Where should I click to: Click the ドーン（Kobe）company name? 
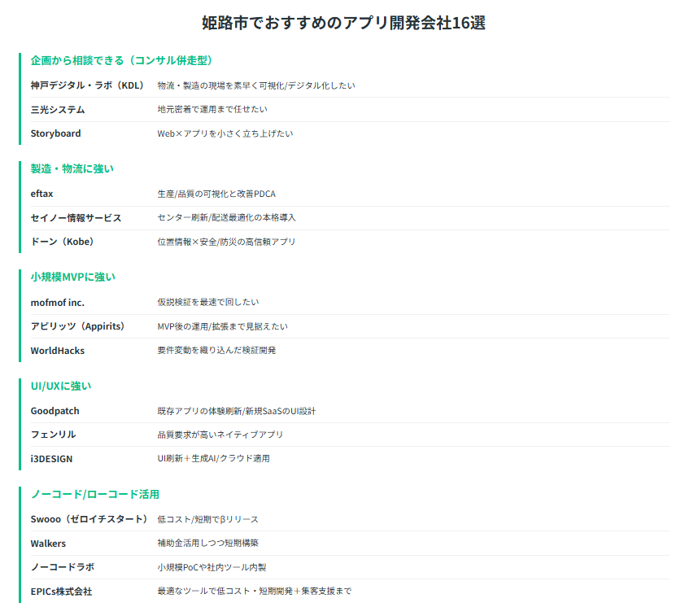63,242
